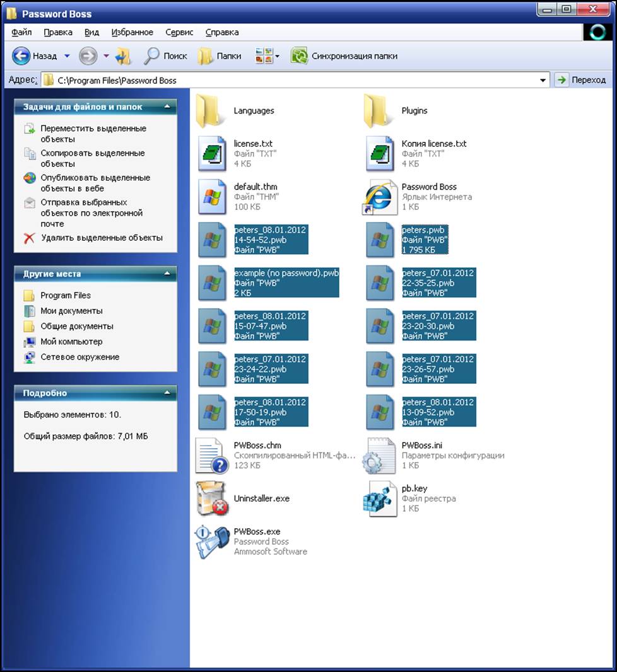Click the default.thm file name
The width and height of the screenshot is (617, 672).
coord(256,187)
